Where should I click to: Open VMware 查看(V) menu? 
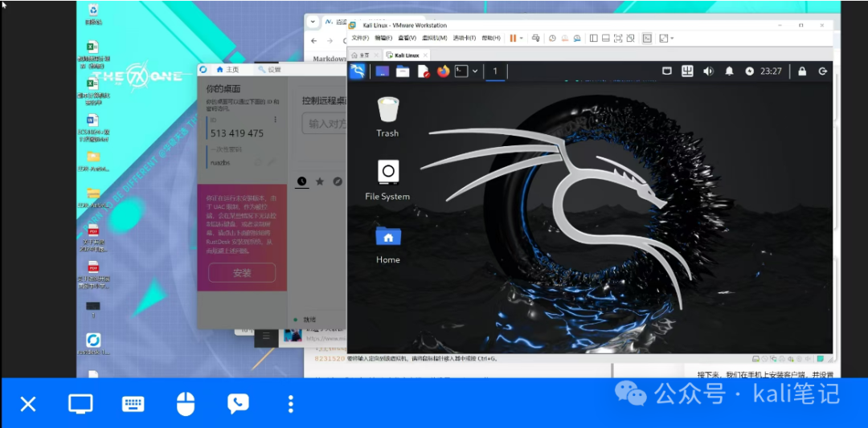click(x=407, y=39)
